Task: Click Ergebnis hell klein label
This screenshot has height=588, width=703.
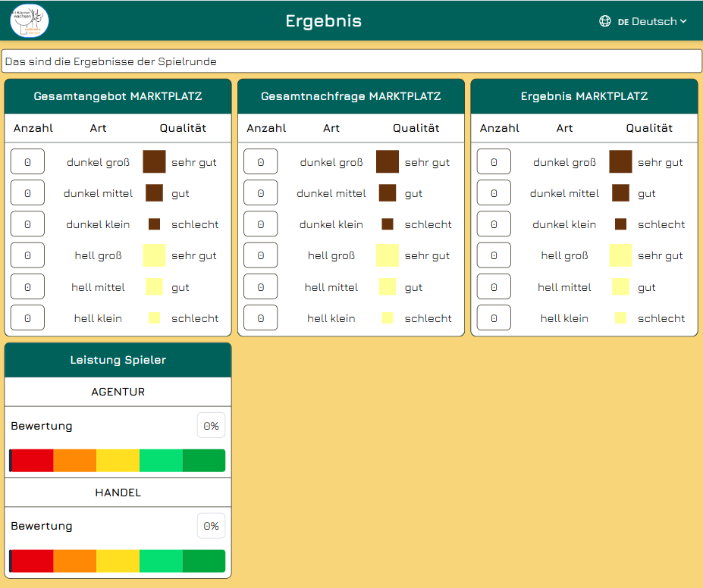Action: (564, 318)
